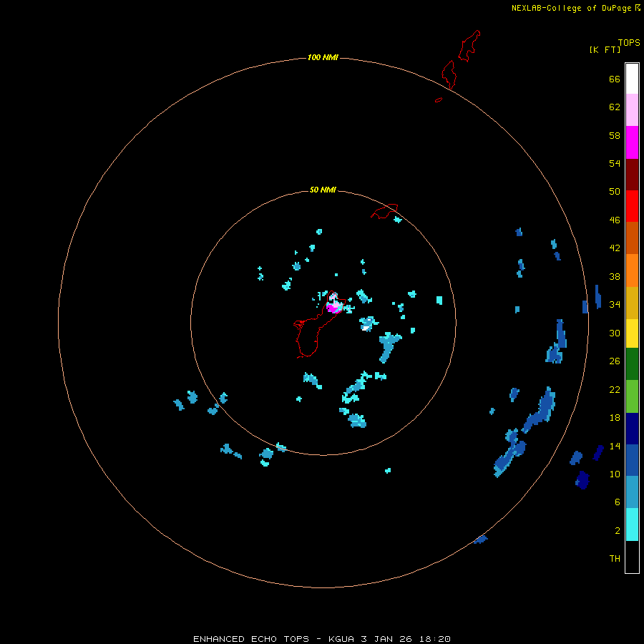Select the navy blue legend swatch
Viewport: 644px width, 644px height.
coord(632,429)
